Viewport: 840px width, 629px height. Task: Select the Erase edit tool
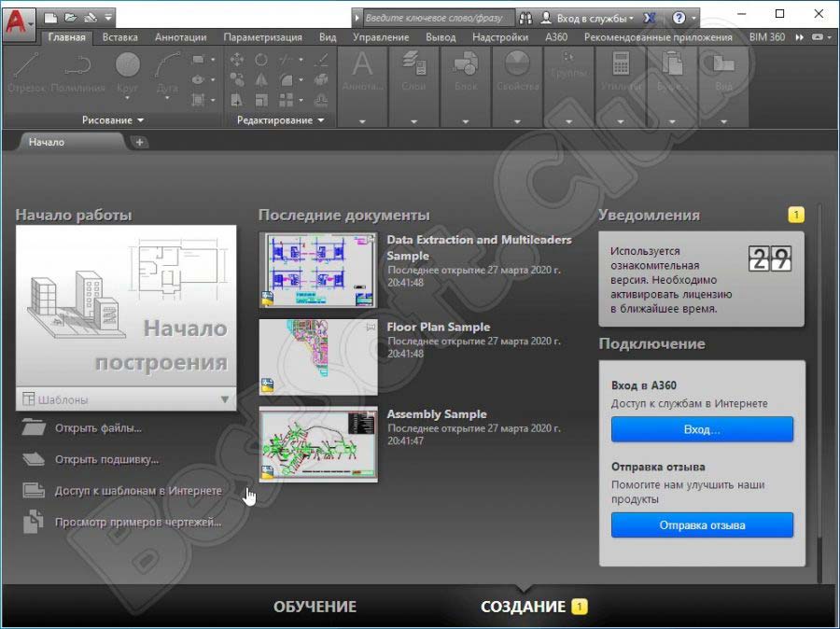[321, 60]
